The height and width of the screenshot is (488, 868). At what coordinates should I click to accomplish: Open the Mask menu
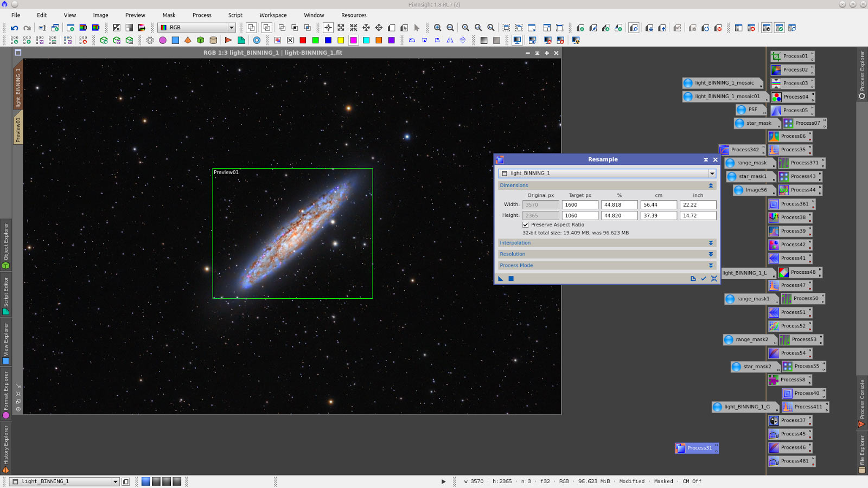click(x=169, y=15)
